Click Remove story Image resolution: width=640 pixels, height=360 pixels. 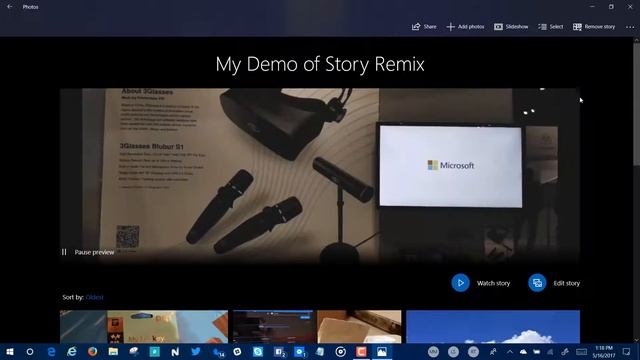[594, 27]
